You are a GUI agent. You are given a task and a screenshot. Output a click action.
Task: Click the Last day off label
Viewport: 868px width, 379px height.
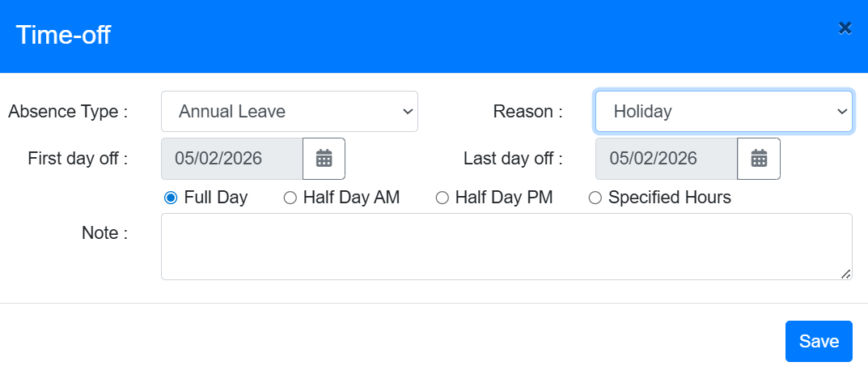click(x=513, y=158)
